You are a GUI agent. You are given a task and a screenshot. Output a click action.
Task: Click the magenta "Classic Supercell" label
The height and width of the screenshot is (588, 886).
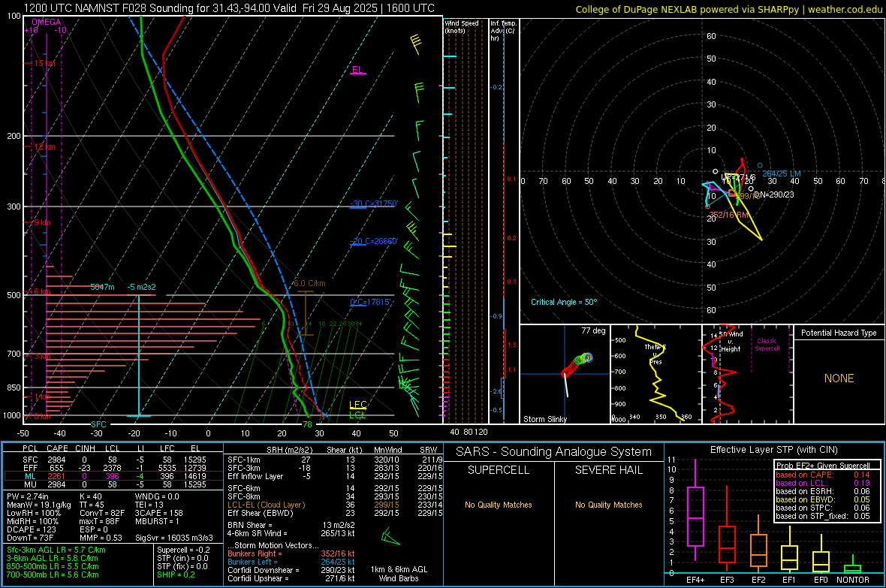pos(767,345)
